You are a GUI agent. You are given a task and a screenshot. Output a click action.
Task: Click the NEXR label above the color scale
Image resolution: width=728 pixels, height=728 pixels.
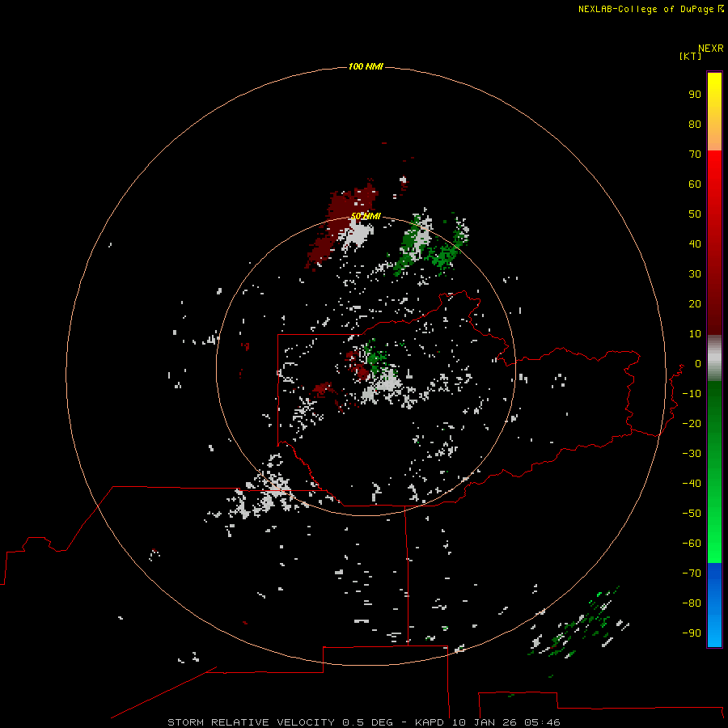coord(711,49)
